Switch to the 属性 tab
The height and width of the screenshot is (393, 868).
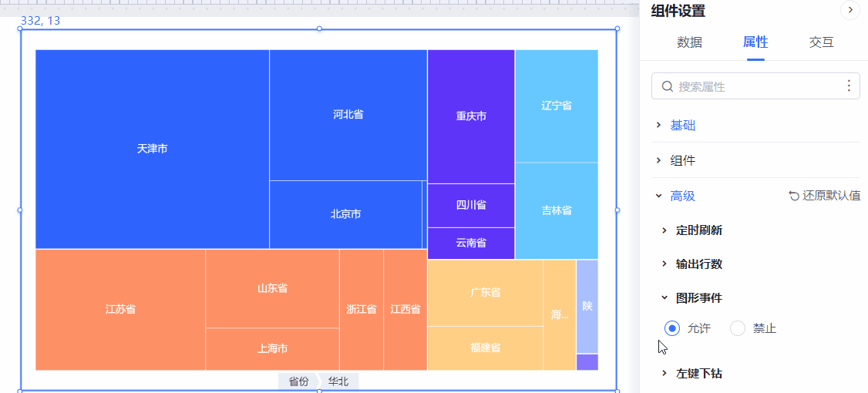tap(755, 42)
